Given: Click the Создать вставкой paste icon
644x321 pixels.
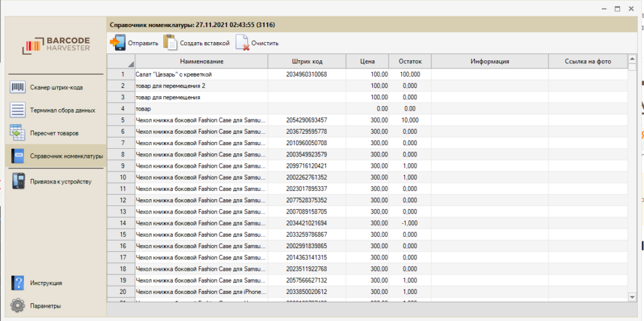Looking at the screenshot, I should (x=170, y=43).
